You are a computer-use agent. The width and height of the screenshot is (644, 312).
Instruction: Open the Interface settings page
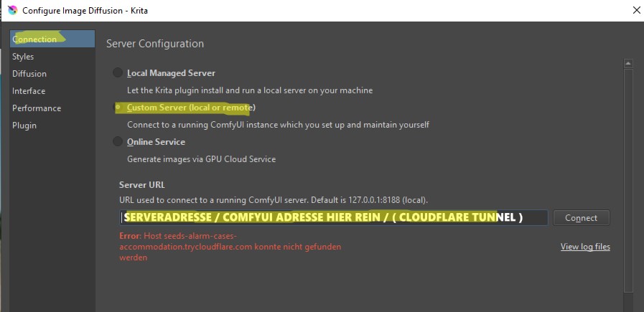coord(29,91)
